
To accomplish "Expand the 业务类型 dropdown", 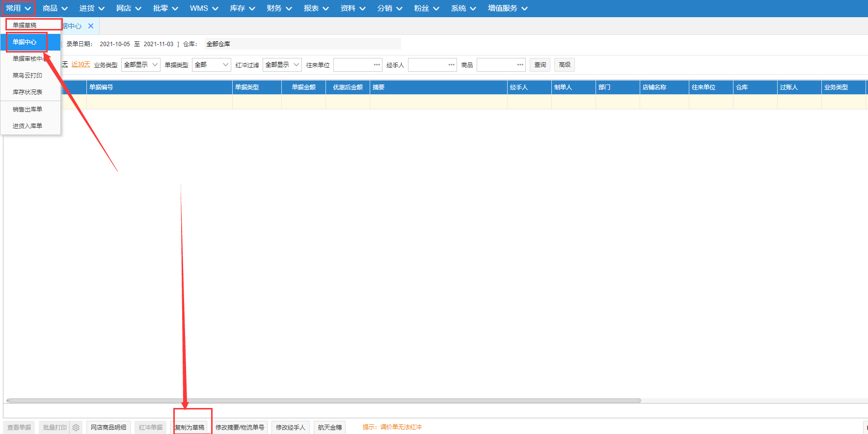I will pos(141,65).
